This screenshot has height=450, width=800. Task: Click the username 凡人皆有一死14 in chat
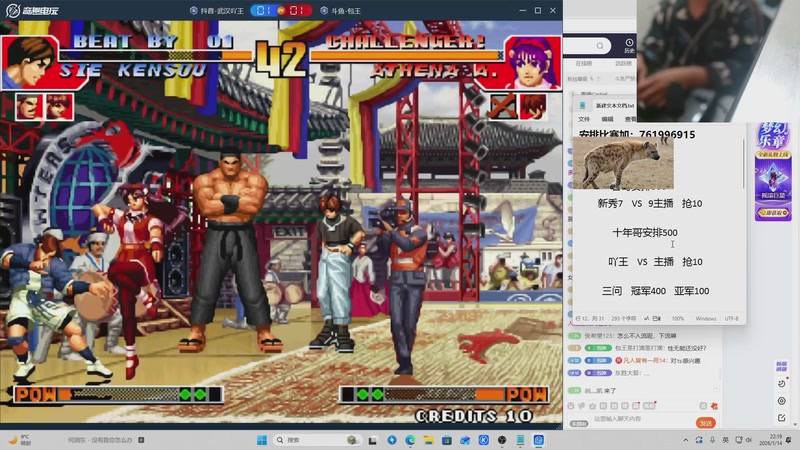(645, 360)
